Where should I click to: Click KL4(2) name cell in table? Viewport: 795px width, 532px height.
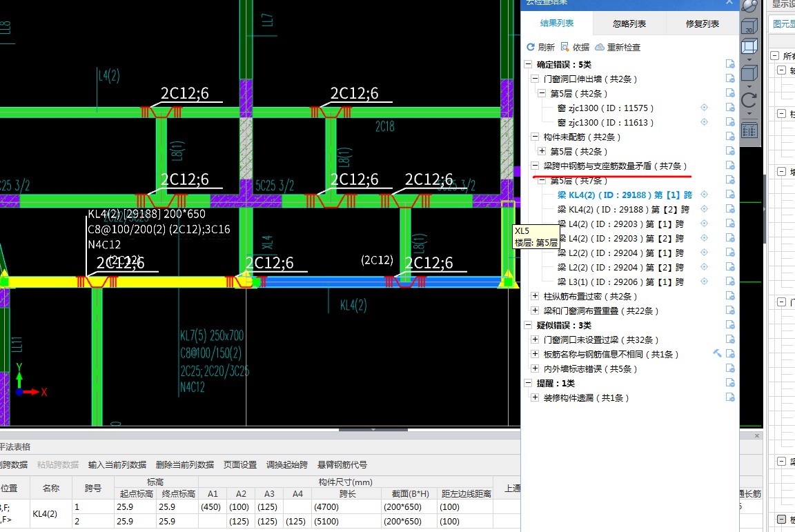tap(50, 514)
